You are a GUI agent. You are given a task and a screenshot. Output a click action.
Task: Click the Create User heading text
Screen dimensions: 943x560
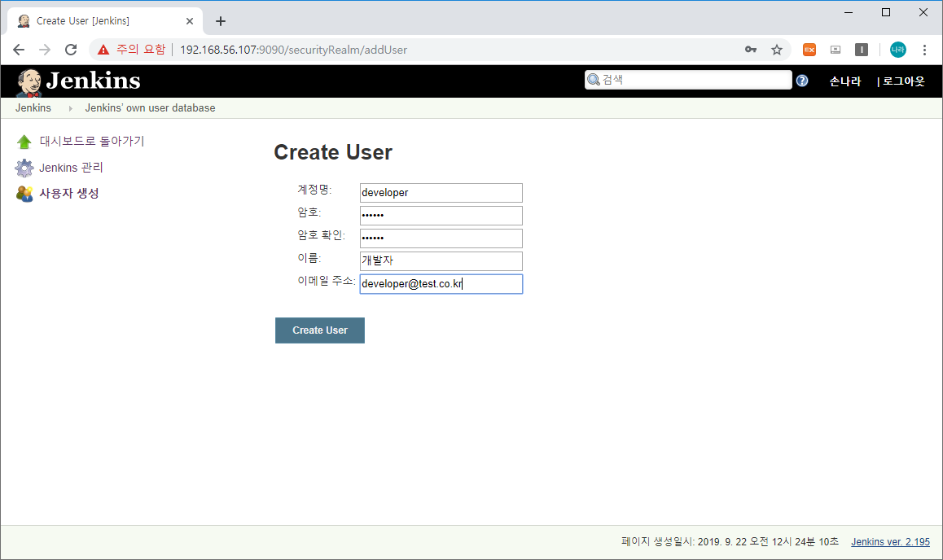[x=333, y=152]
